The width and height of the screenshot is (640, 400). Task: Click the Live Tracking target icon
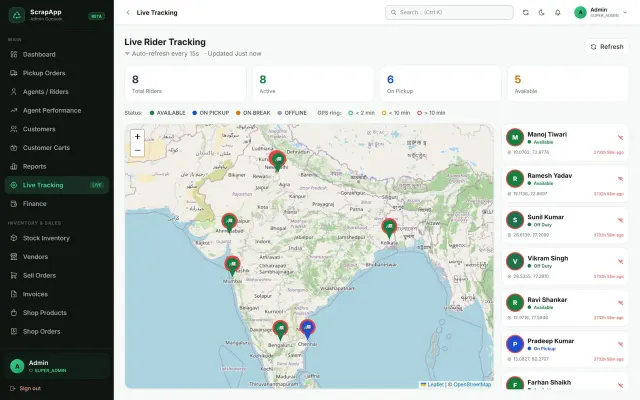13,185
